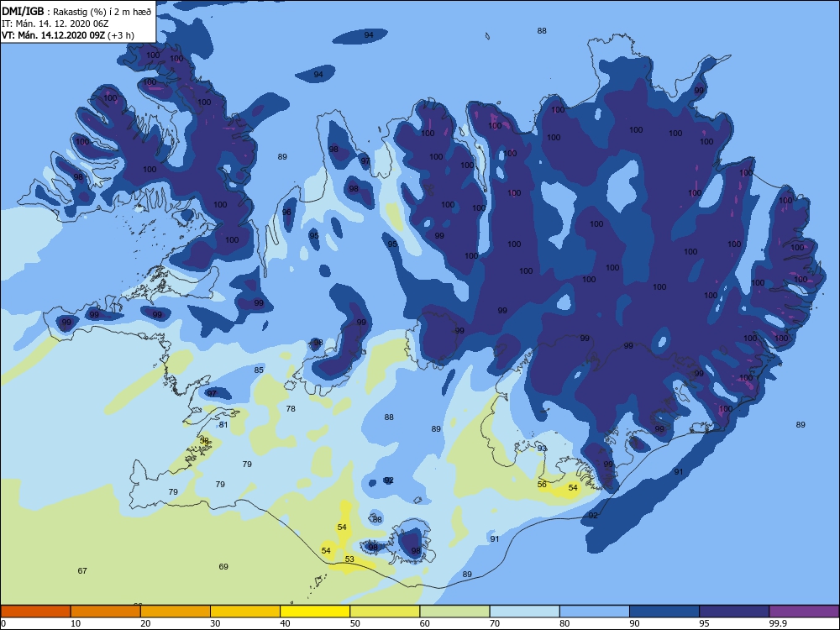Image resolution: width=840 pixels, height=630 pixels.
Task: Pick the amber 20–30 legend swatch
Action: coord(176,612)
